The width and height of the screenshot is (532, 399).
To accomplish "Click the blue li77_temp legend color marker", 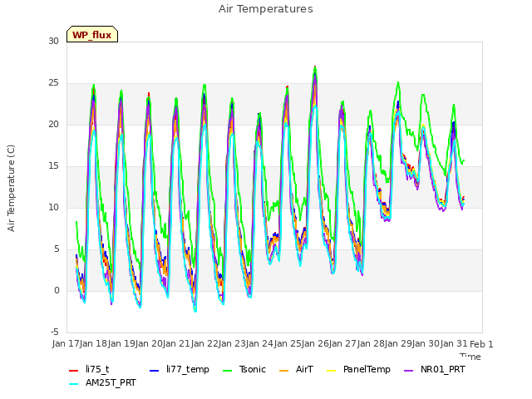I will pos(155,371).
